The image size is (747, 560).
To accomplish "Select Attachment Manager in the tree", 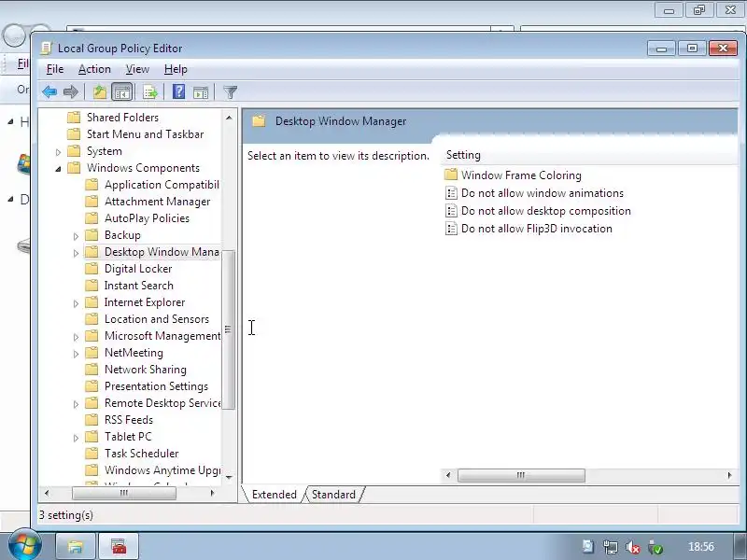I will (157, 202).
